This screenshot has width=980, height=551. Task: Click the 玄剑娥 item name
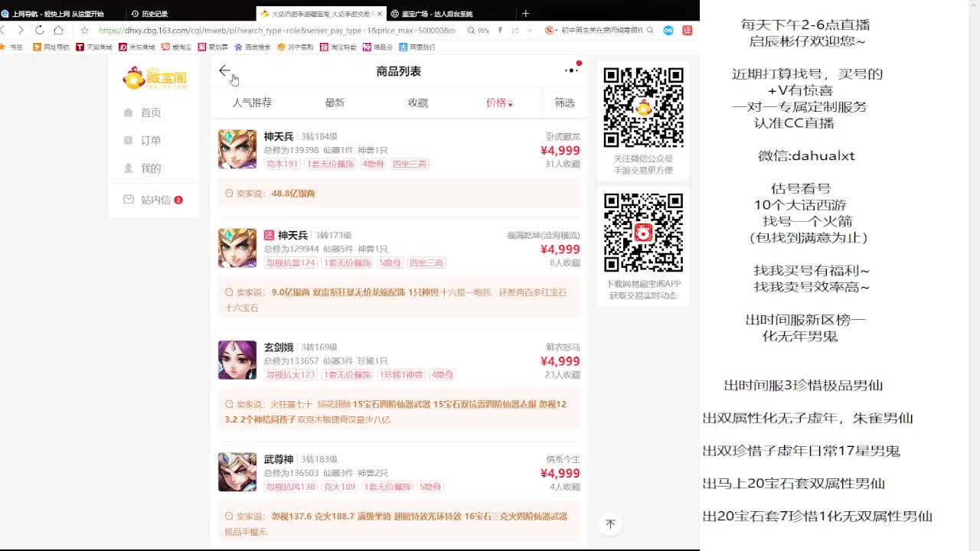(x=279, y=347)
